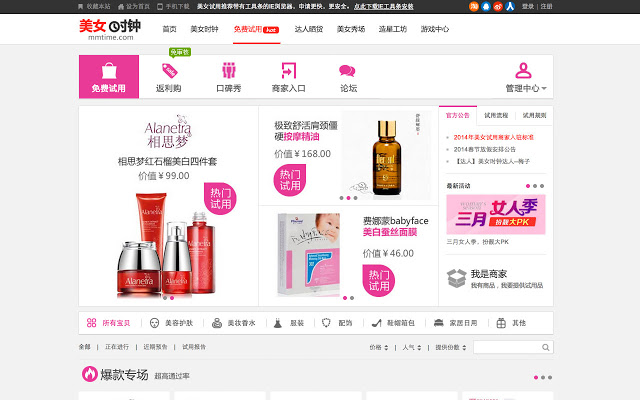The height and width of the screenshot is (400, 640).
Task: Select 所有宝贝 grid category
Action: pos(108,323)
